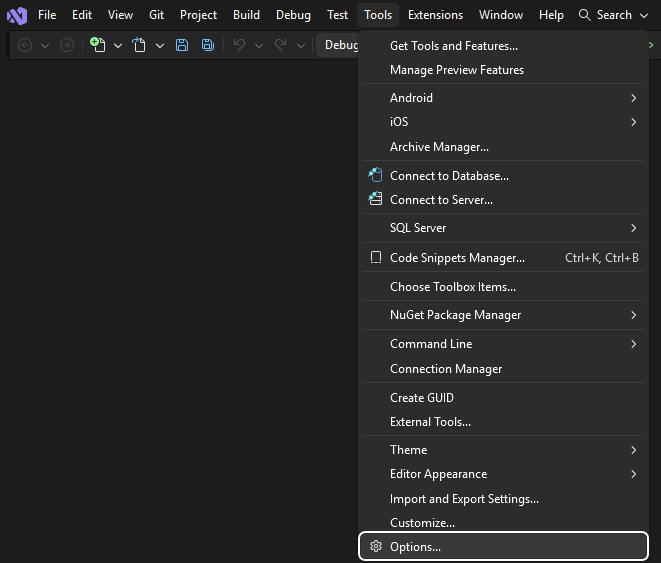Click the Options gear icon
Viewport: 661px width, 563px height.
tap(376, 546)
